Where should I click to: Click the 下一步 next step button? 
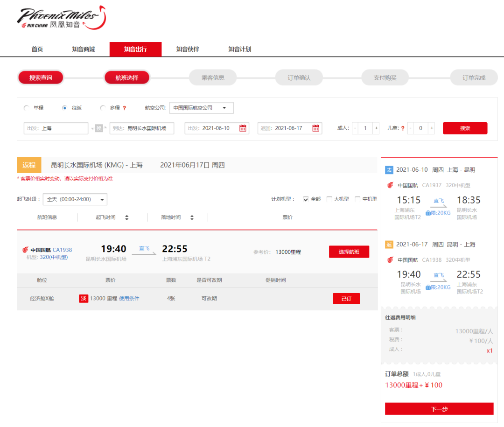(439, 409)
